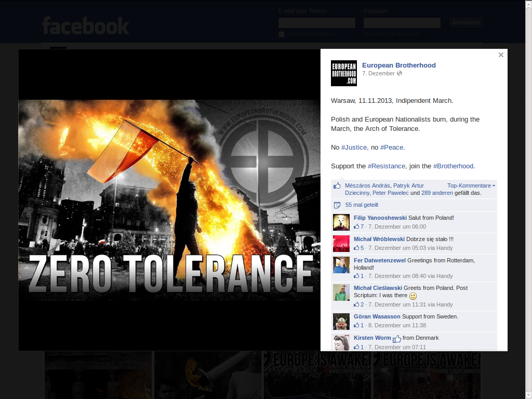The height and width of the screenshot is (399, 532).
Task: Focus the E-Mail oder Telefon field
Action: pos(317,23)
